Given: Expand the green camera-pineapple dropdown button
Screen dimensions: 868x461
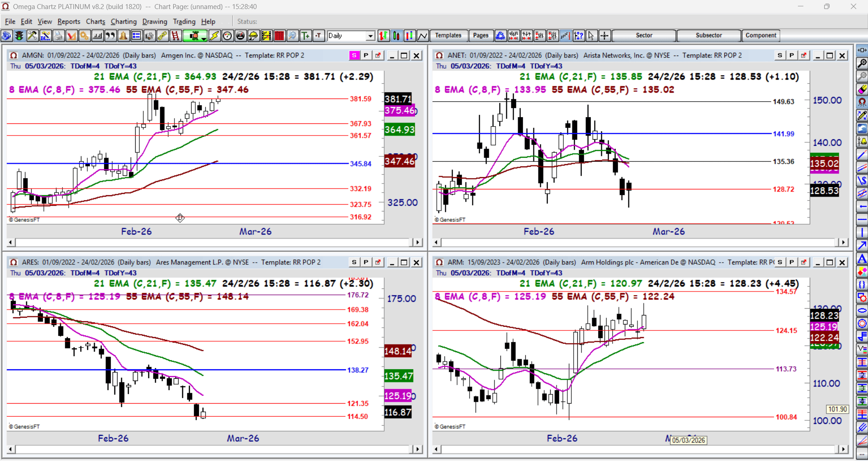Looking at the screenshot, I should click(x=204, y=38).
